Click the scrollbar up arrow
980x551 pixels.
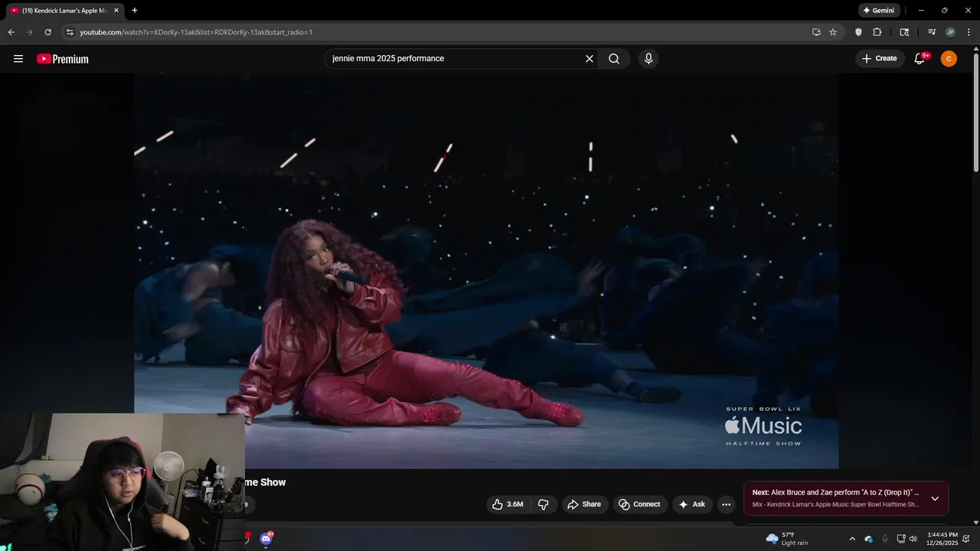click(x=975, y=48)
